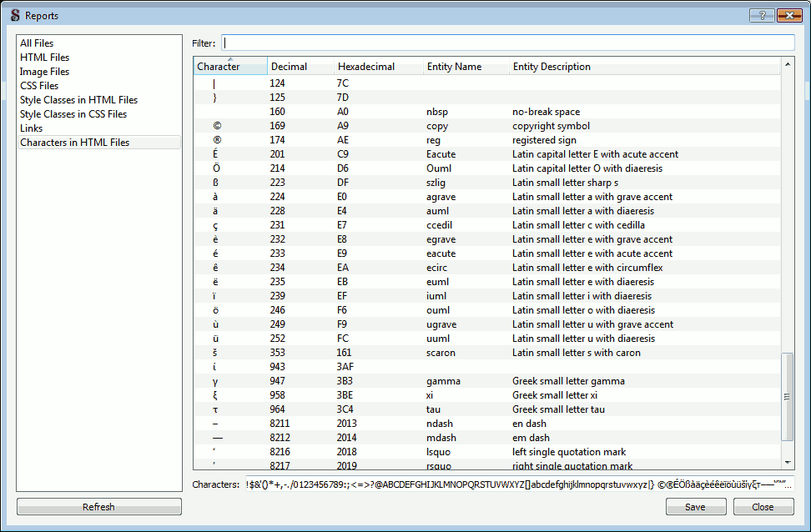Click the Save button
The image size is (811, 532).
click(x=696, y=507)
